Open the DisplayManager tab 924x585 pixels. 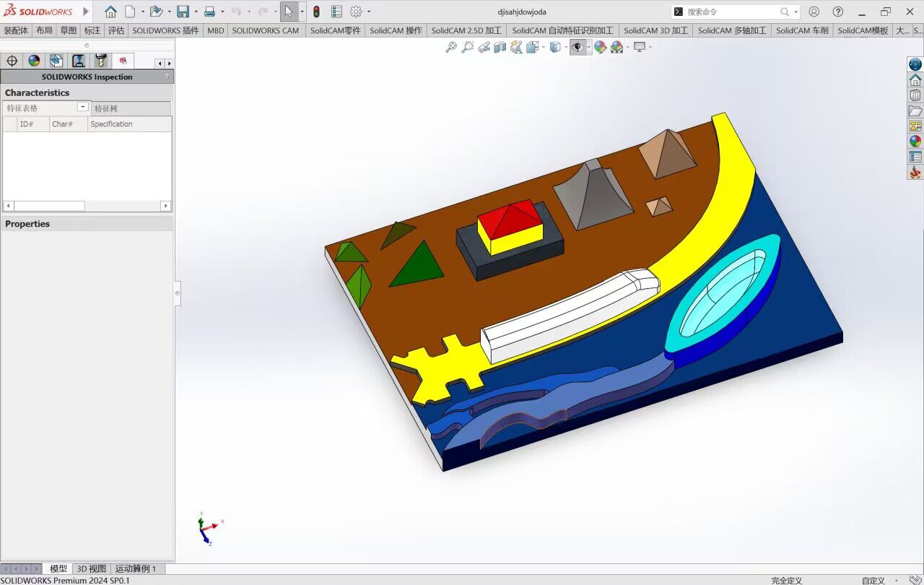click(34, 61)
